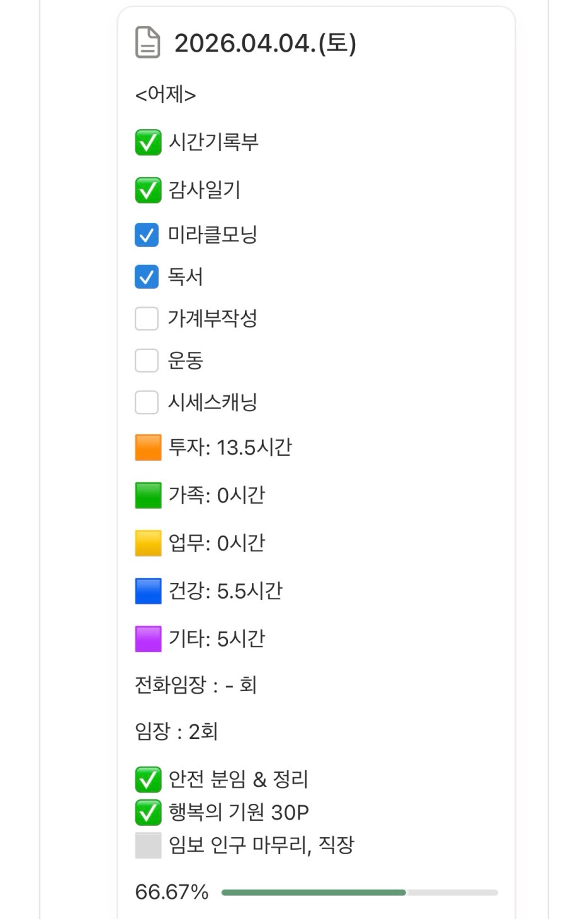
Task: Uncheck the 미라클모닝 checkbox
Action: [x=147, y=235]
